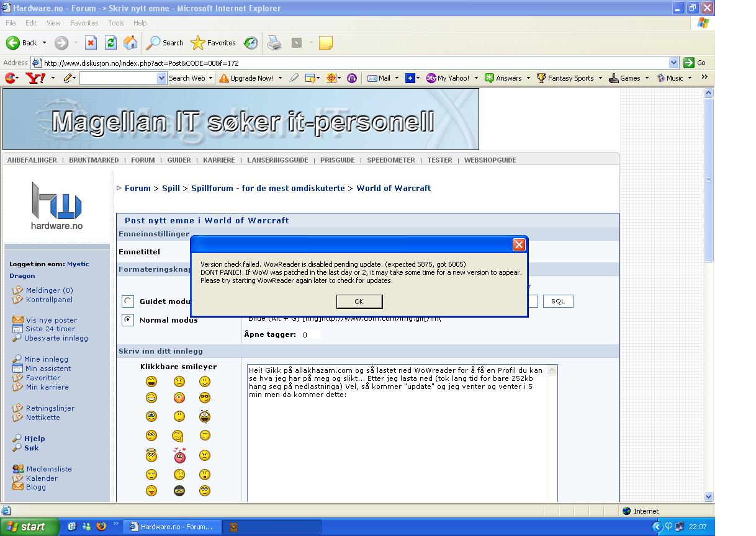This screenshot has width=756, height=536.
Task: Click the Fantasy Sports trophy icon
Action: click(x=541, y=78)
